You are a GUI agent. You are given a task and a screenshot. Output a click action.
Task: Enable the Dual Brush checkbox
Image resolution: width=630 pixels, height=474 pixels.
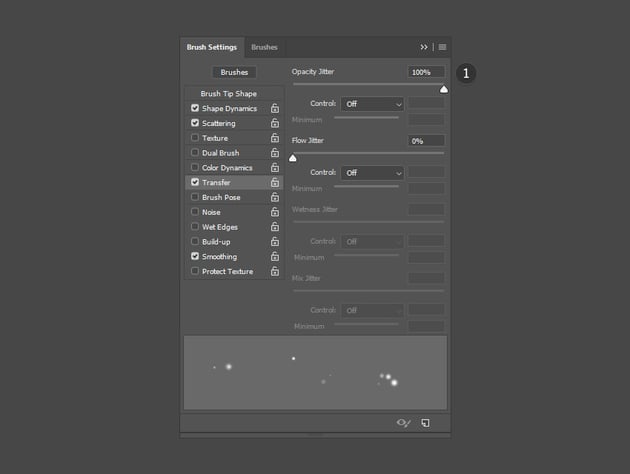coord(195,152)
